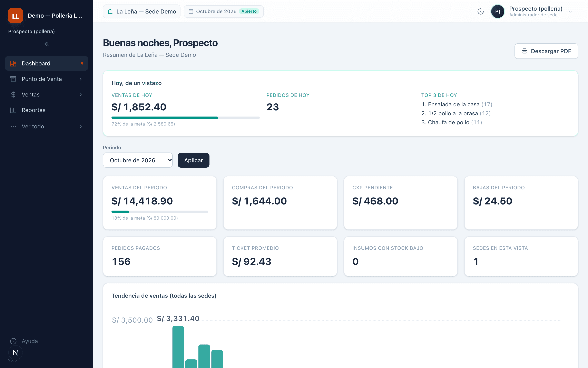Click the P( user avatar

coord(498,11)
